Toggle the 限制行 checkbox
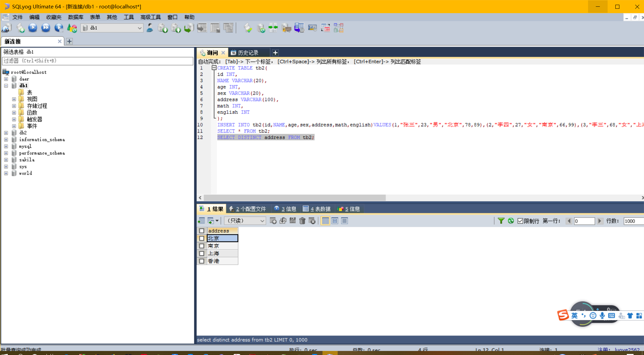The image size is (644, 355). (520, 221)
